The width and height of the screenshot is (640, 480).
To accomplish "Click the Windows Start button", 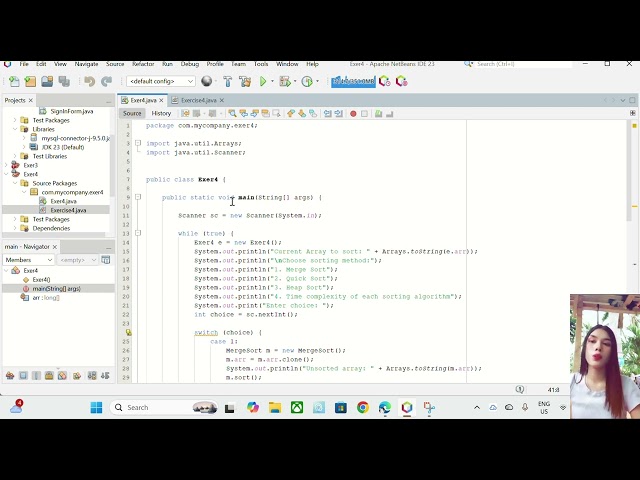I will click(x=97, y=407).
